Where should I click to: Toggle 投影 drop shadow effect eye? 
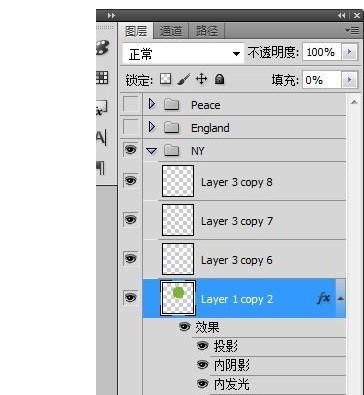(x=202, y=346)
